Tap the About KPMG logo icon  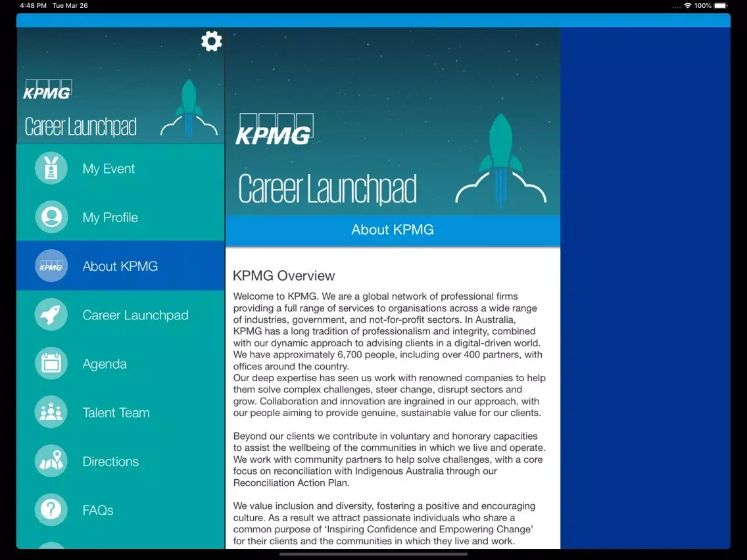pyautogui.click(x=51, y=266)
